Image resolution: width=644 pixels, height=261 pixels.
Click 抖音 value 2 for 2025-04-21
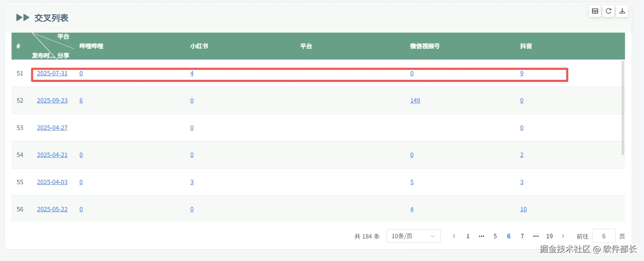tap(522, 155)
